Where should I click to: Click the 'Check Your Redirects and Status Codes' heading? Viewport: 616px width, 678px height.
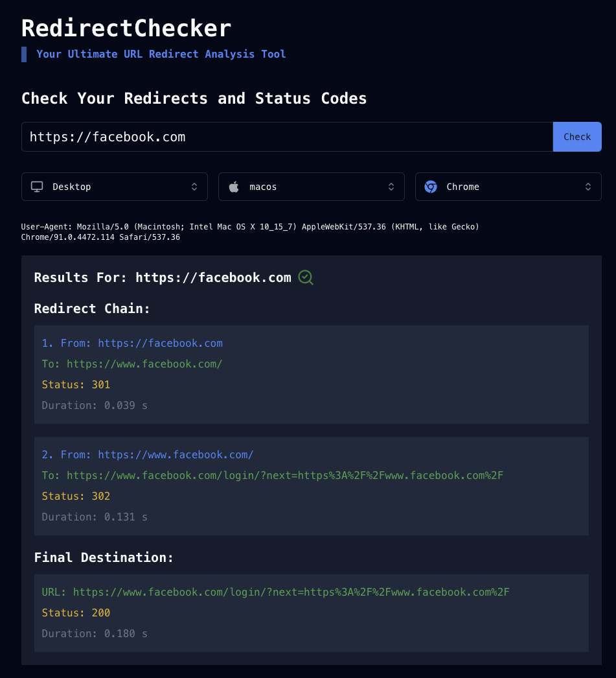click(x=194, y=98)
